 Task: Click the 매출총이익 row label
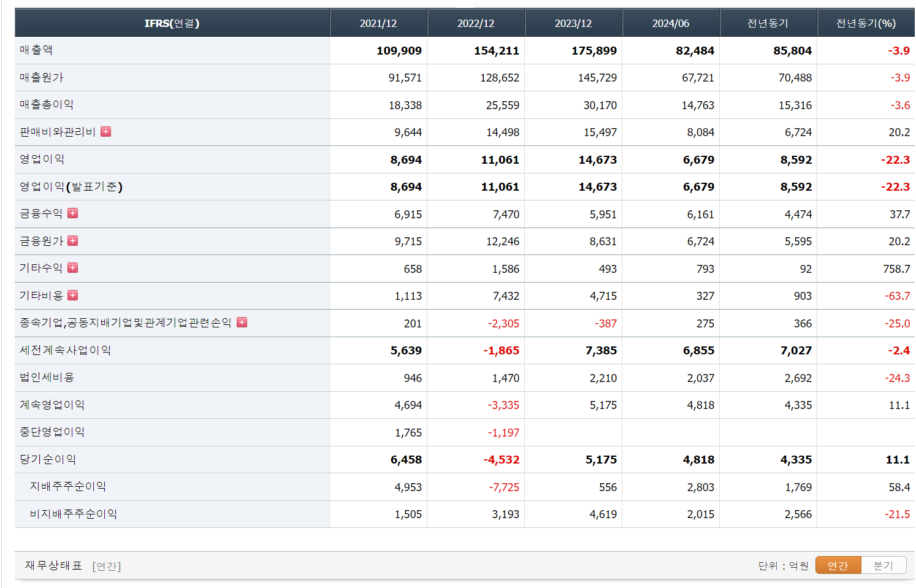tap(47, 105)
